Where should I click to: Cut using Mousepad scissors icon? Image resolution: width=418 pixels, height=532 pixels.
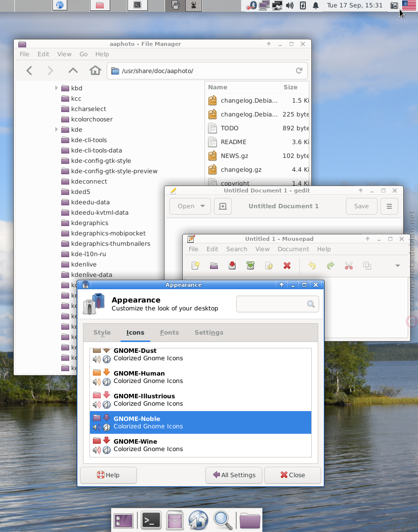tap(349, 266)
